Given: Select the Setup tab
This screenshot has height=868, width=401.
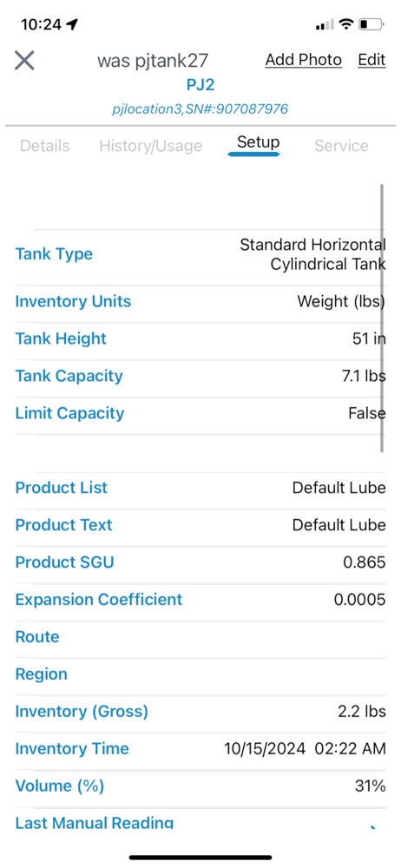Looking at the screenshot, I should point(258,142).
